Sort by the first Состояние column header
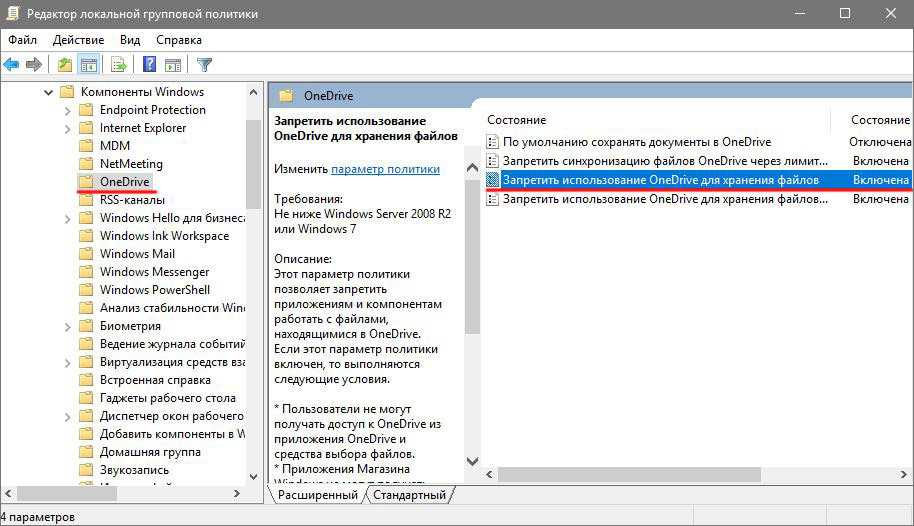Viewport: 914px width, 526px height. tap(516, 120)
